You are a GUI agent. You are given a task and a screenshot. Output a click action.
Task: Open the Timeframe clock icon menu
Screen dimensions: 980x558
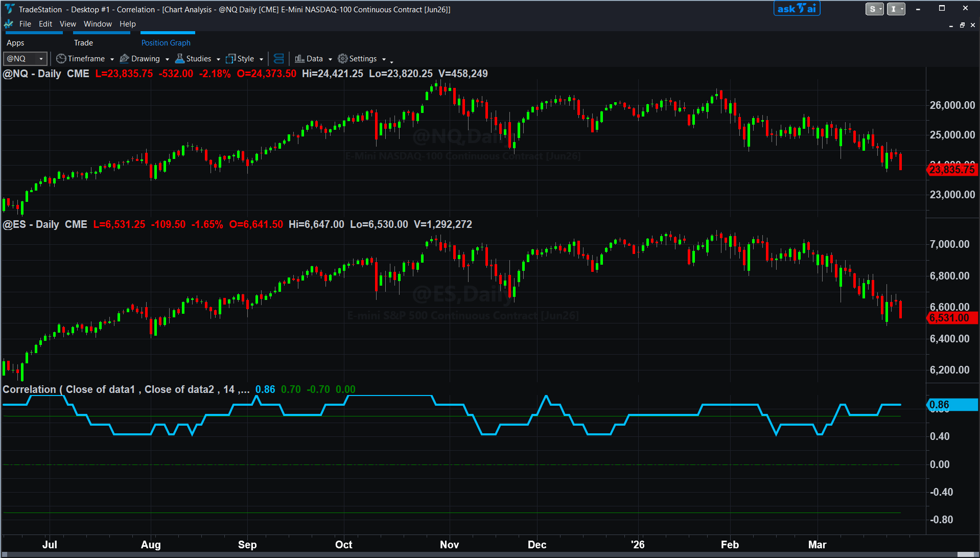pyautogui.click(x=61, y=59)
